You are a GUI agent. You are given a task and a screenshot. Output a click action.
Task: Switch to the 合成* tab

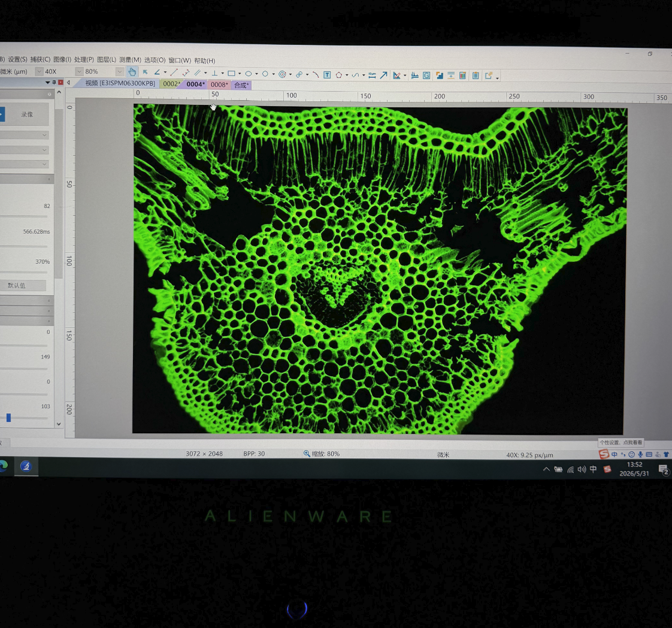tap(241, 85)
